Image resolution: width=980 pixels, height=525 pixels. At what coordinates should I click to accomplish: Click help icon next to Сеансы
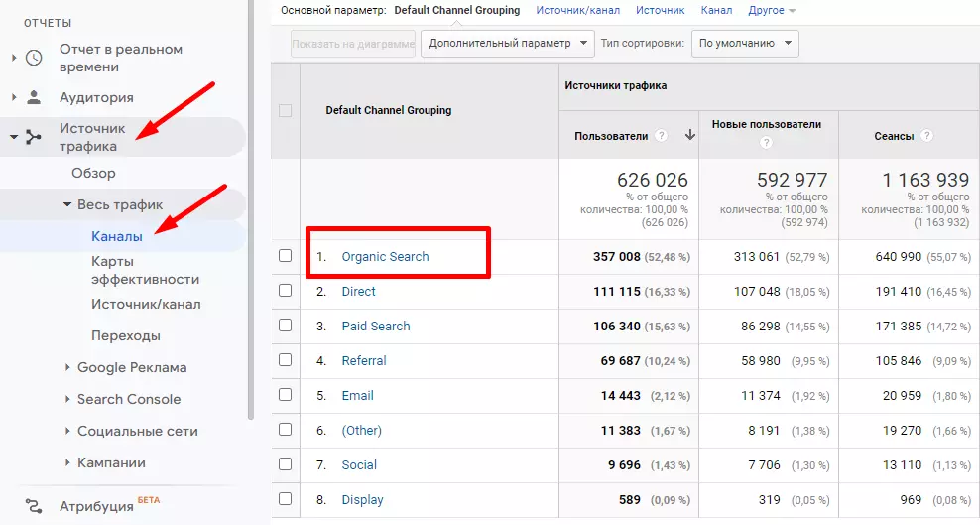click(x=926, y=136)
